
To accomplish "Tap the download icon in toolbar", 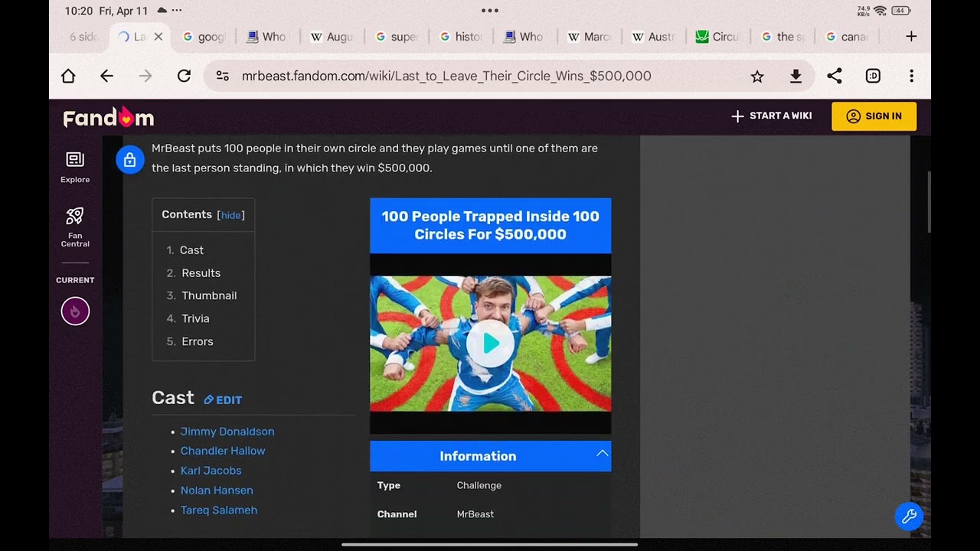I will tap(795, 76).
